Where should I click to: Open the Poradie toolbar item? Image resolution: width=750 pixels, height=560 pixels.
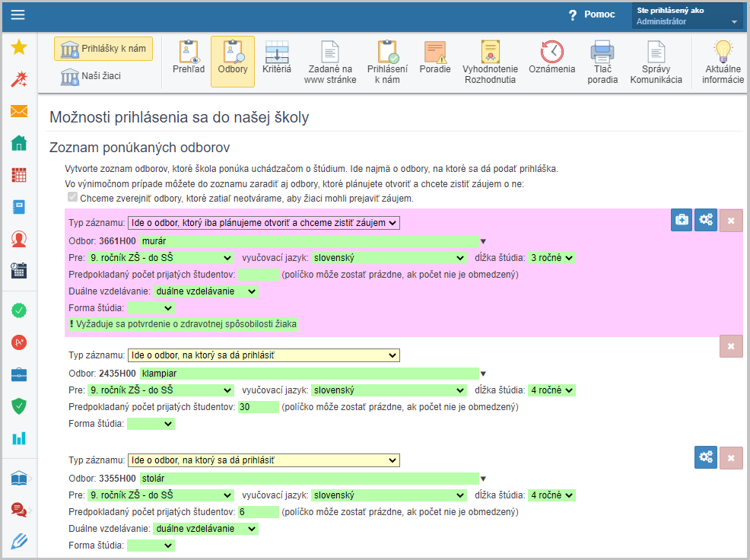click(435, 58)
